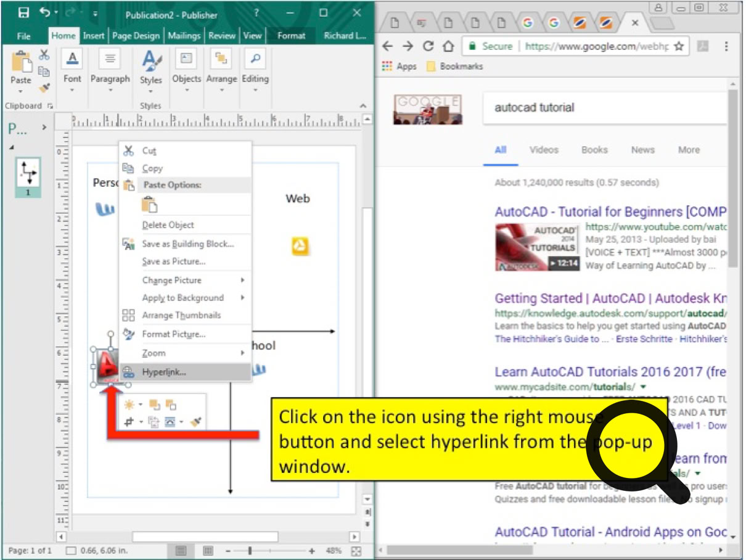Choose Cut from the context menu
Screen dimensions: 746x560
click(185, 150)
